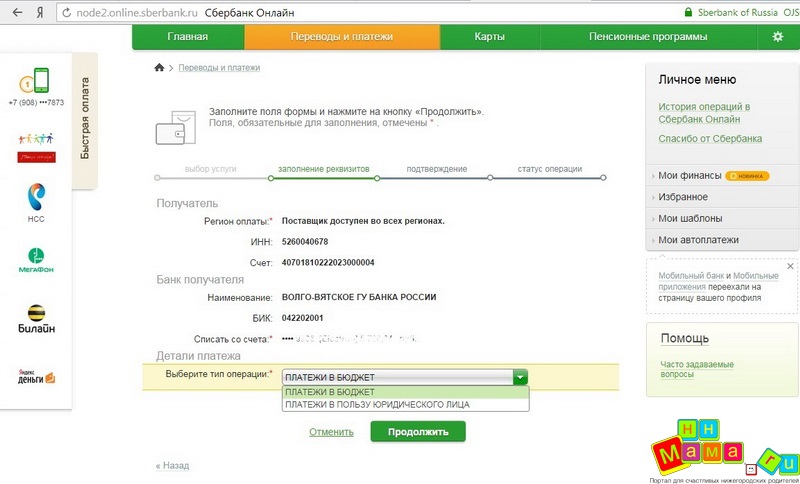
Task: Expand the Мои автоплатежи menu section
Action: (698, 240)
